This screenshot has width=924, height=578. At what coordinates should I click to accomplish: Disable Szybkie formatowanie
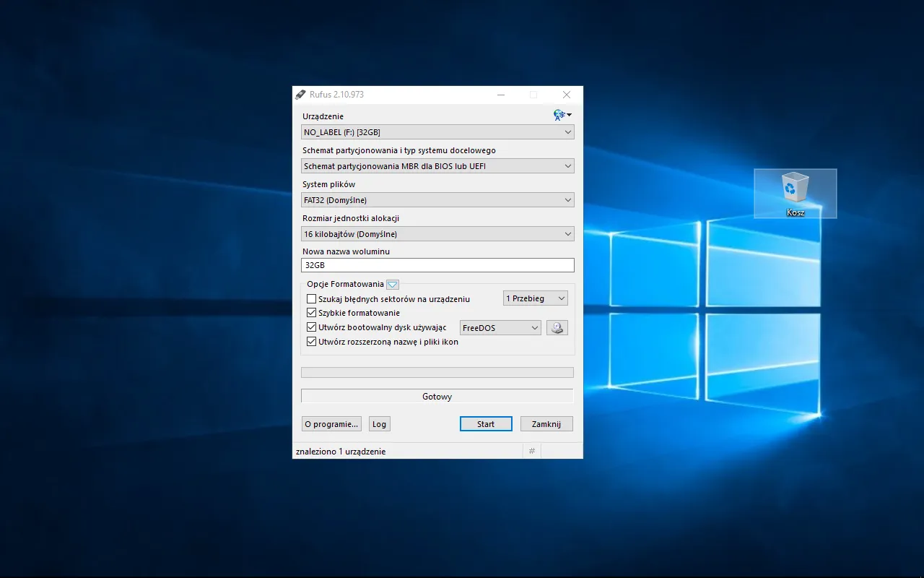(311, 313)
